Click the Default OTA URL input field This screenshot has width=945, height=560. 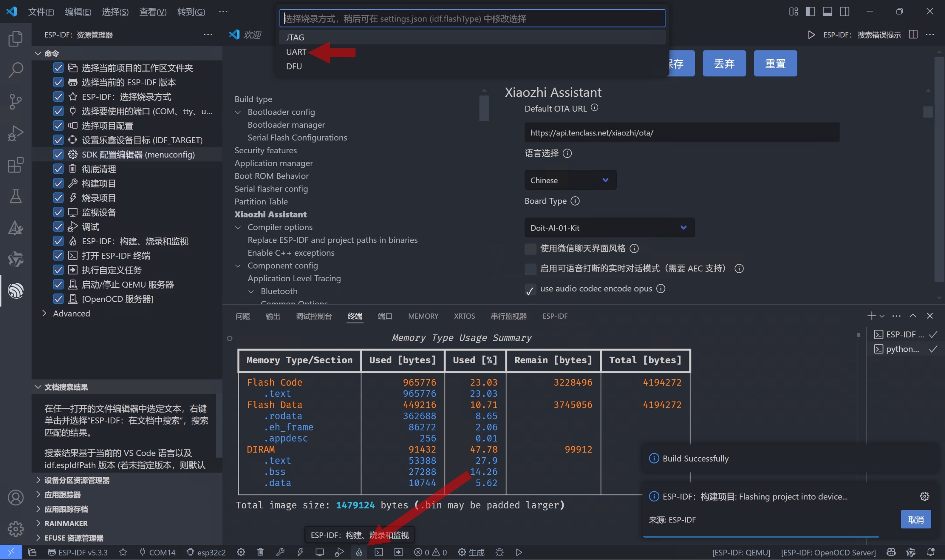(681, 132)
